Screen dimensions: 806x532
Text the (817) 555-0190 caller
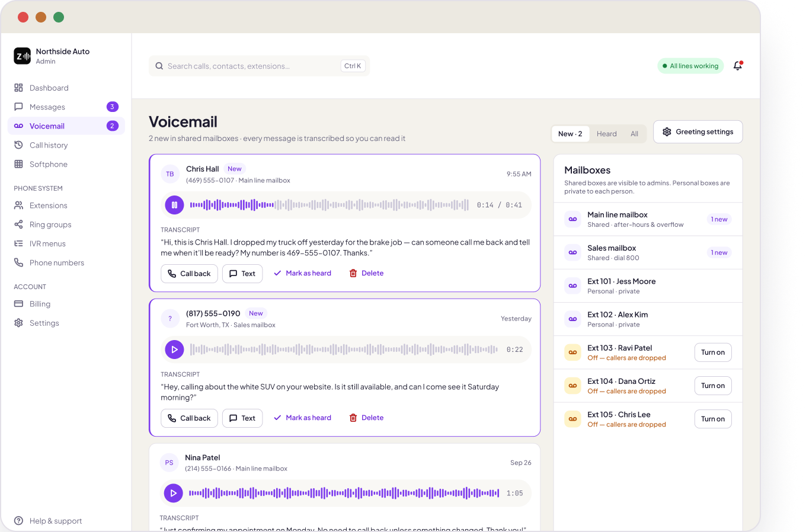[242, 418]
